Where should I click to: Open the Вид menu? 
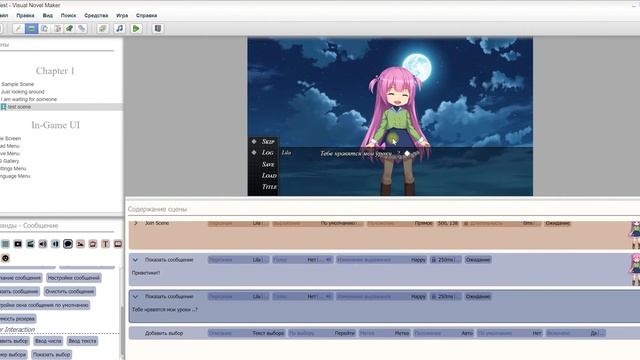[48, 16]
